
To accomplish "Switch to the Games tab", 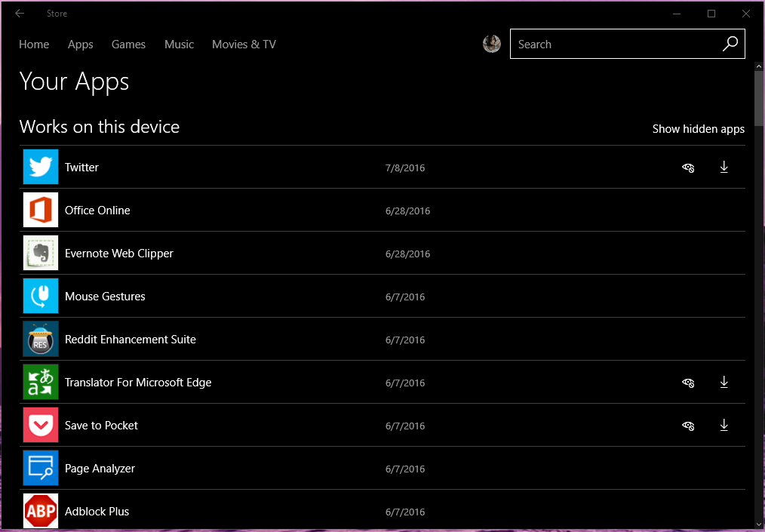I will [128, 45].
